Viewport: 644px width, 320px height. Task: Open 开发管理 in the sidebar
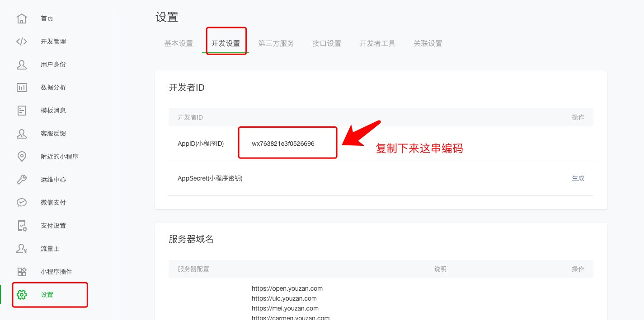pos(53,42)
